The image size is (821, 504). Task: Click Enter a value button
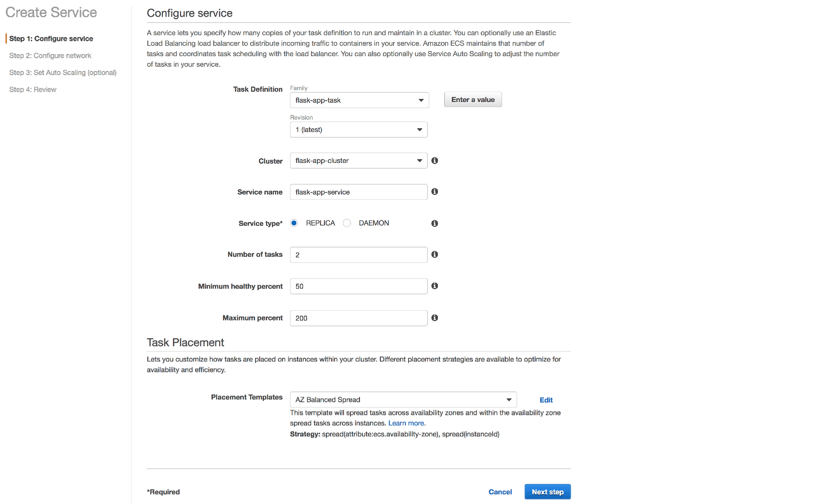tap(473, 100)
